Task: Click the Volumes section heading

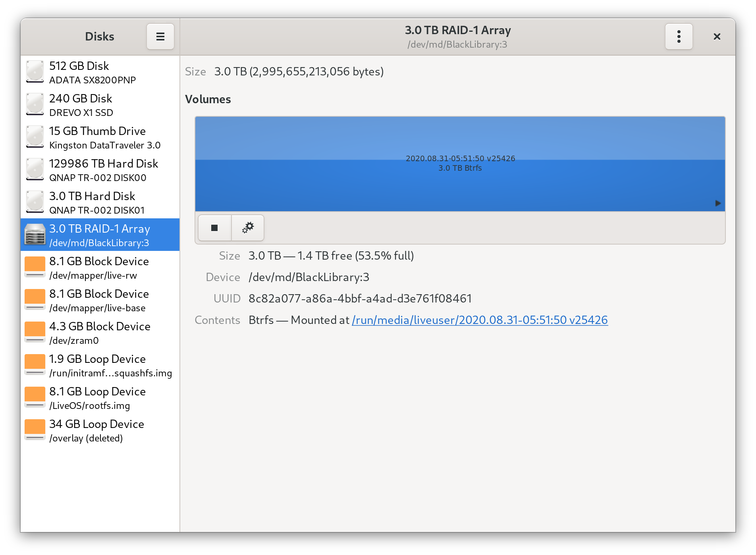Action: 208,99
